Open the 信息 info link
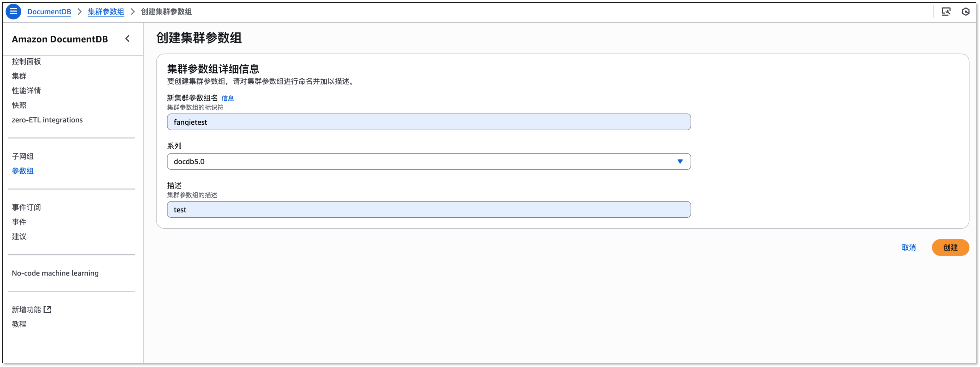Screen dimensions: 980x367 click(x=228, y=98)
